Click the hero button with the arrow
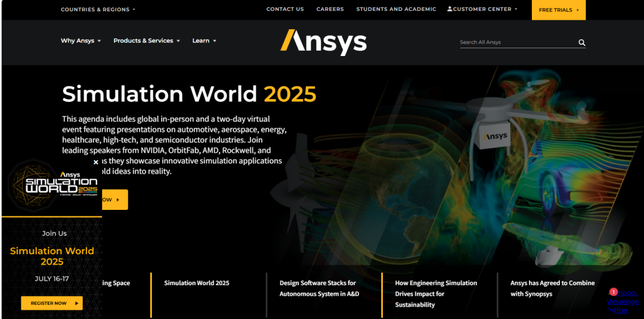This screenshot has height=319, width=644. point(115,200)
